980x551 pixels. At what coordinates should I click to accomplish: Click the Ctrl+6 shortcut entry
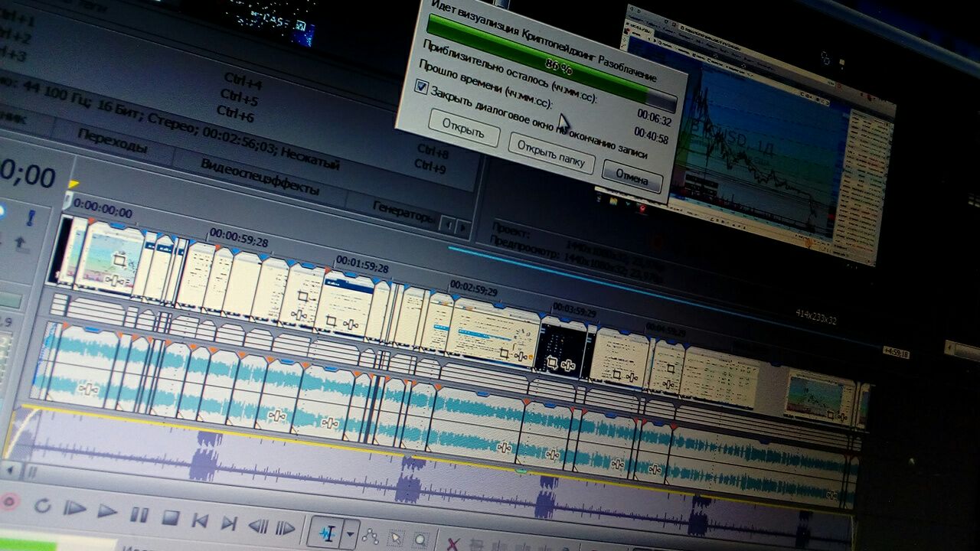[234, 113]
